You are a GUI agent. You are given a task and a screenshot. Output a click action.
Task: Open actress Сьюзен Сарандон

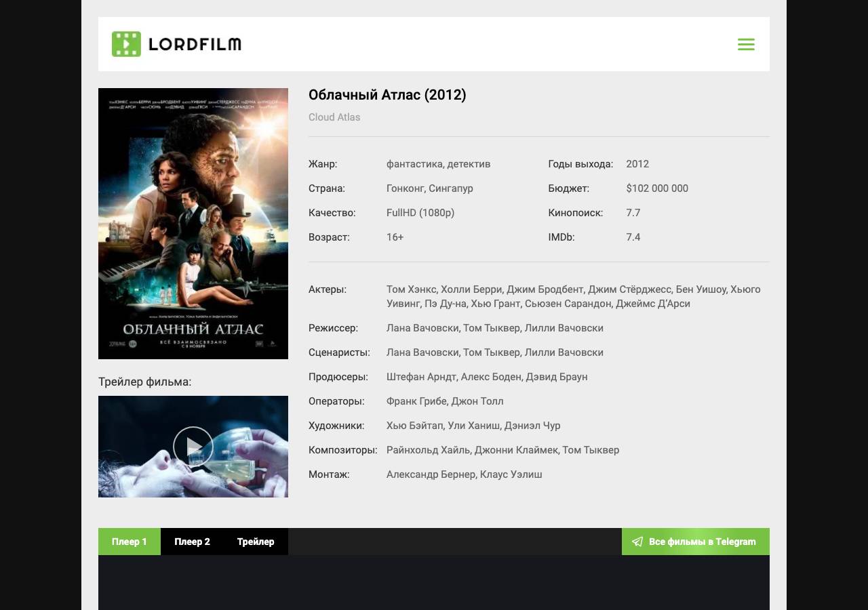(x=568, y=304)
